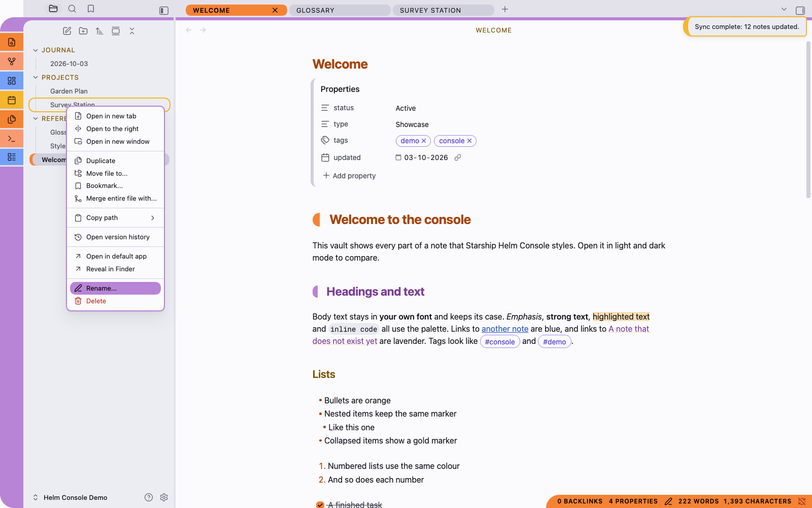
Task: Open vault settings gear icon
Action: (164, 497)
